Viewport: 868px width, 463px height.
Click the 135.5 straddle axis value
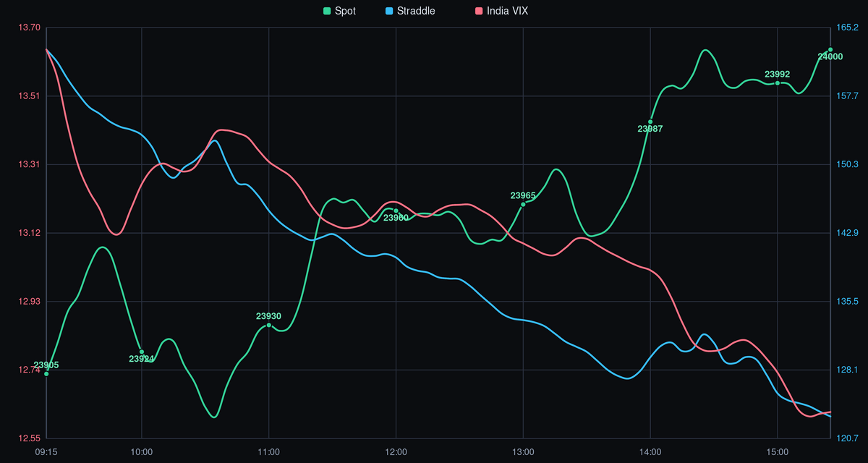847,301
